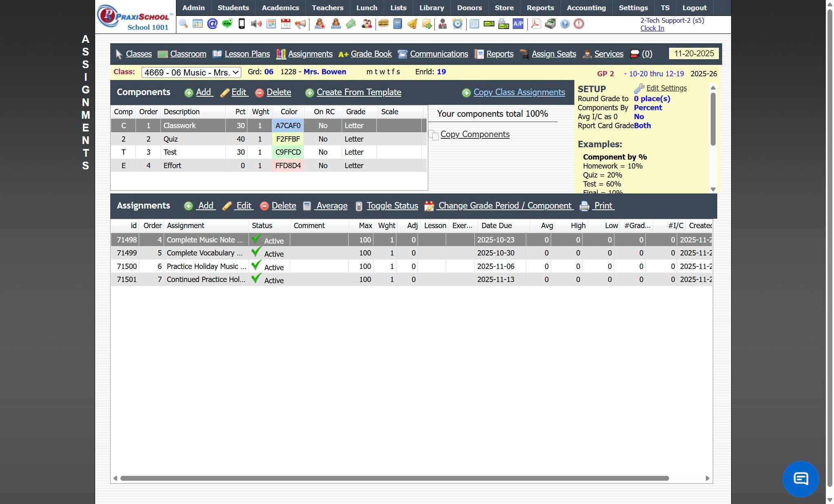Click the mobile phone icon

(242, 24)
